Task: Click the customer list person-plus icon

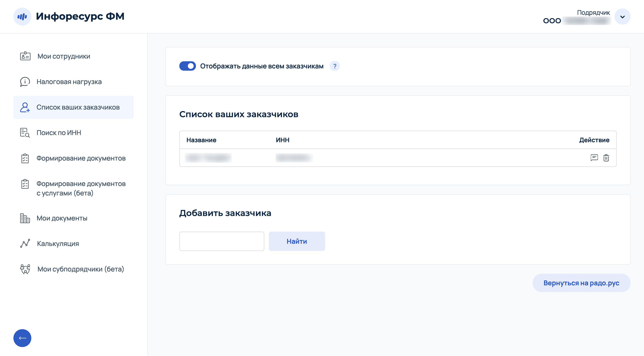Action: point(25,107)
